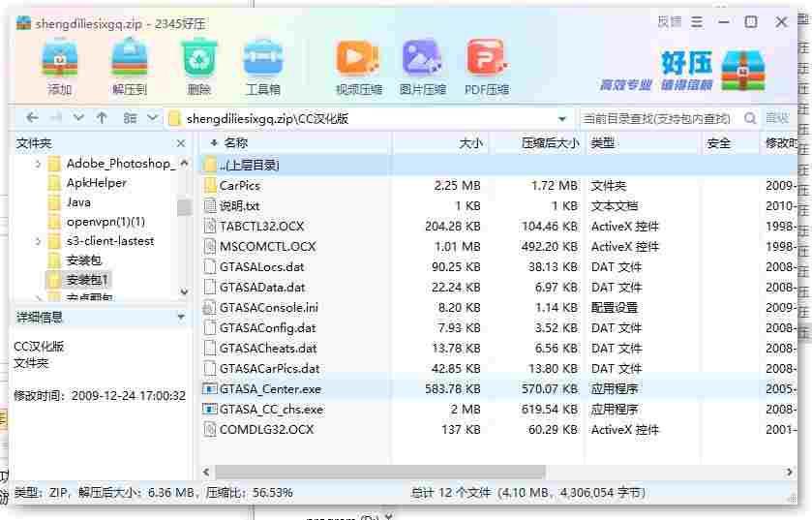
Task: Select the GTASAData.dat file name
Action: [262, 287]
